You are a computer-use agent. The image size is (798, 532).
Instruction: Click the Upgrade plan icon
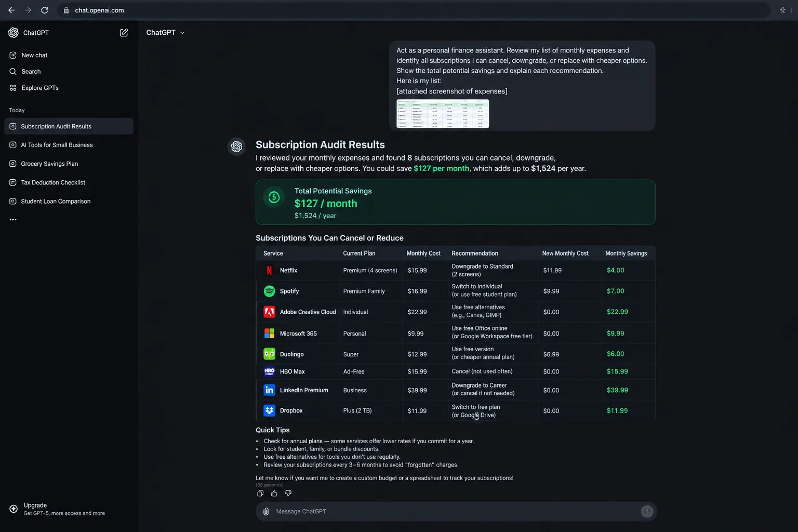(14, 509)
